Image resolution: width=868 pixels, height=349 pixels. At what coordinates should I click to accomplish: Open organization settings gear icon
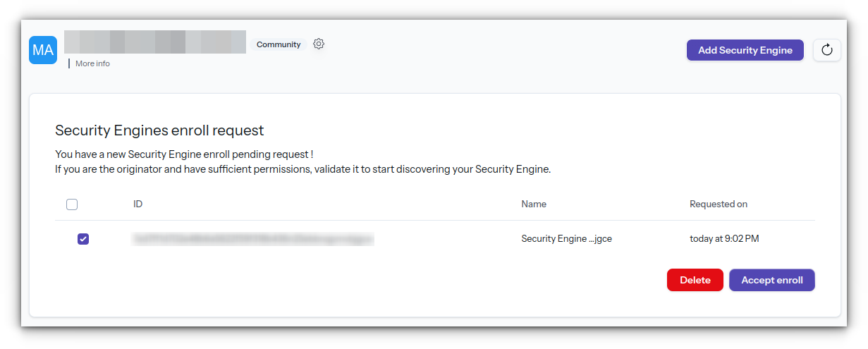319,44
